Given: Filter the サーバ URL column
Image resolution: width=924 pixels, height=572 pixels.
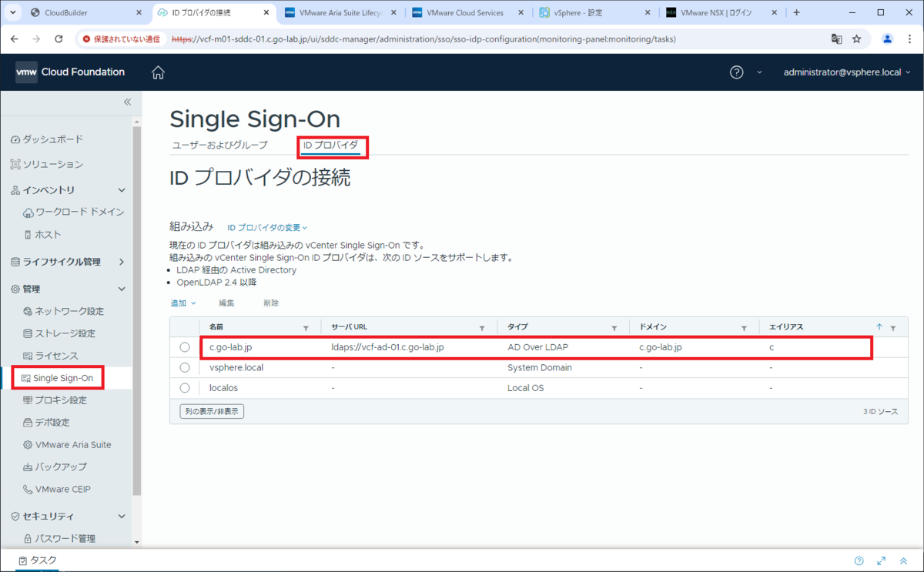Looking at the screenshot, I should tap(482, 327).
